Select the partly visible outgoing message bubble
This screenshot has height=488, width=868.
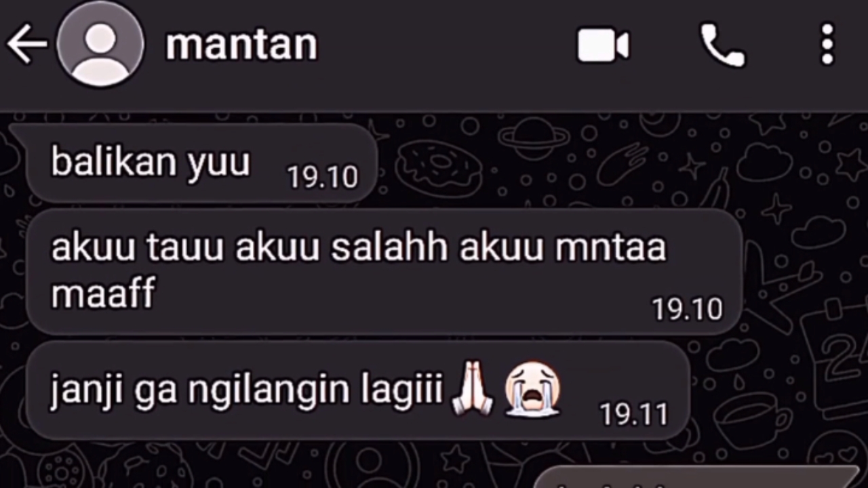coord(698,477)
